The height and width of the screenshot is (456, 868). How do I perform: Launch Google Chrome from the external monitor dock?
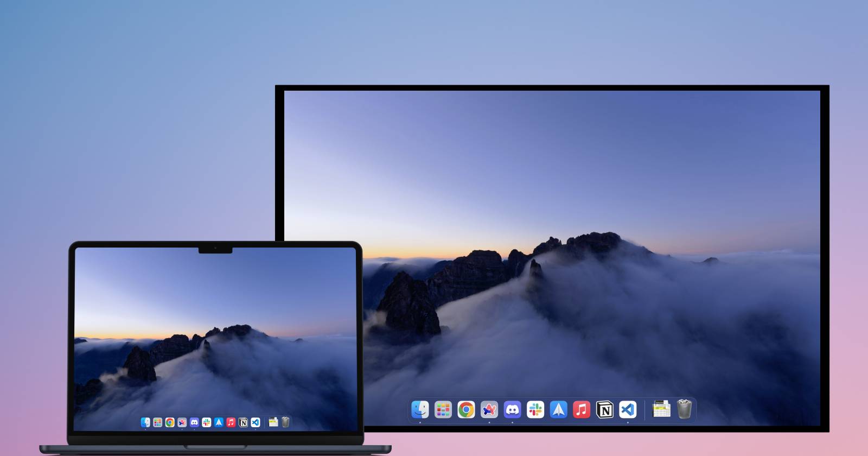[466, 409]
